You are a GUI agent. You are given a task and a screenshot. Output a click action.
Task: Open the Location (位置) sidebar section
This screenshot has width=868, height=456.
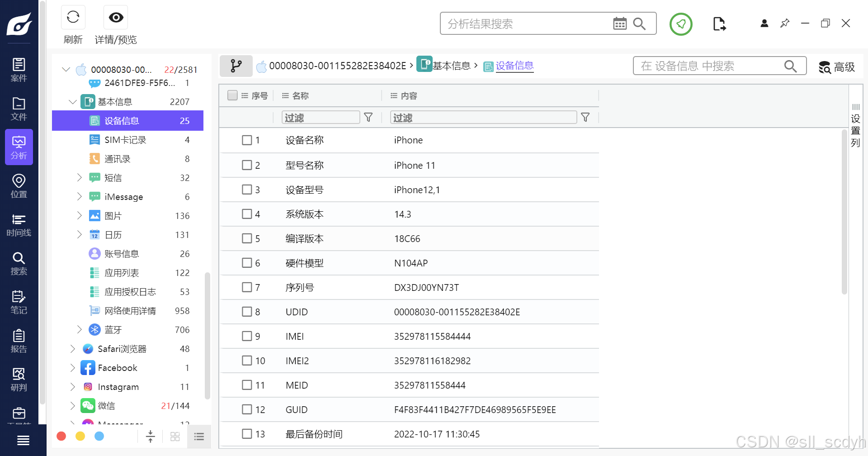tap(19, 186)
